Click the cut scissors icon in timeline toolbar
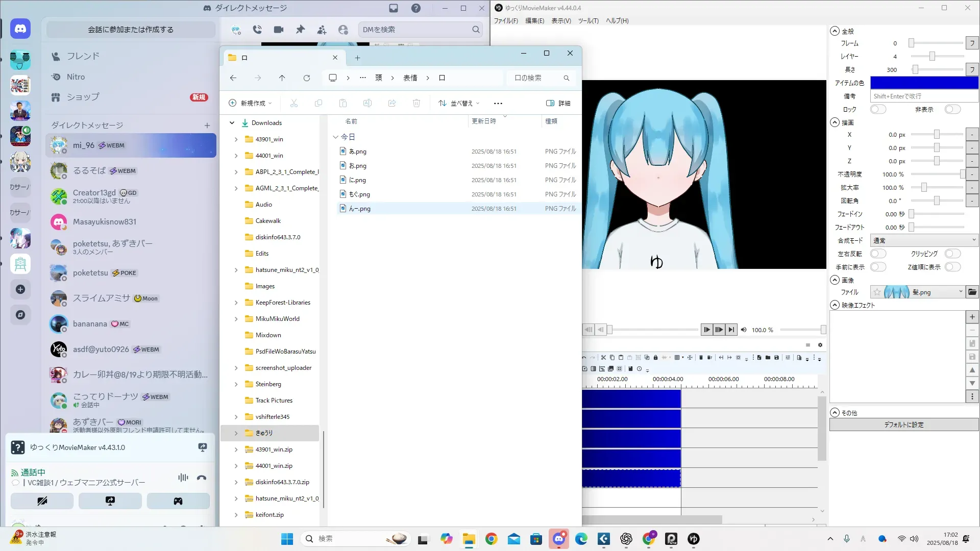The height and width of the screenshot is (551, 980). [603, 358]
